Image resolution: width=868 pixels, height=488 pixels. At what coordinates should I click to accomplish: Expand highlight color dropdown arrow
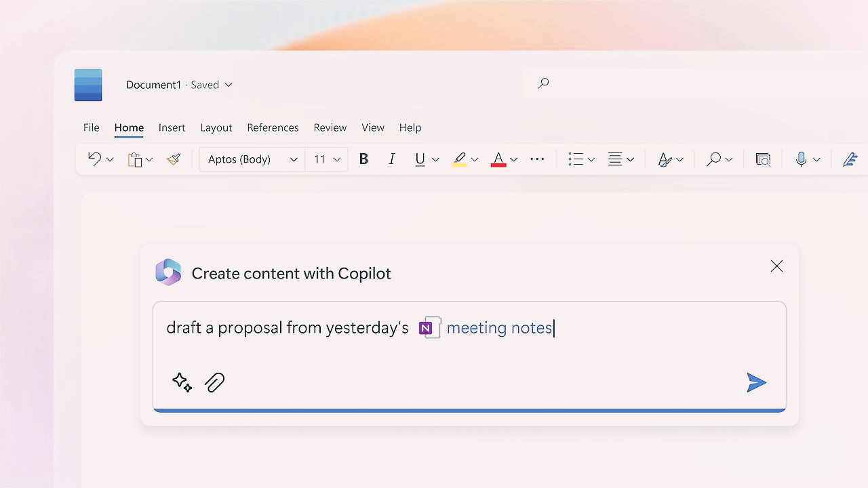[x=475, y=160]
